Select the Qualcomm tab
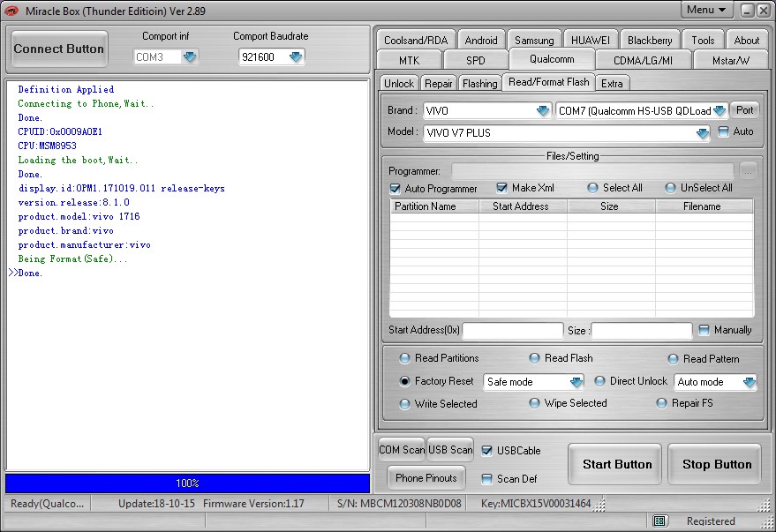The height and width of the screenshot is (532, 776). pyautogui.click(x=552, y=59)
